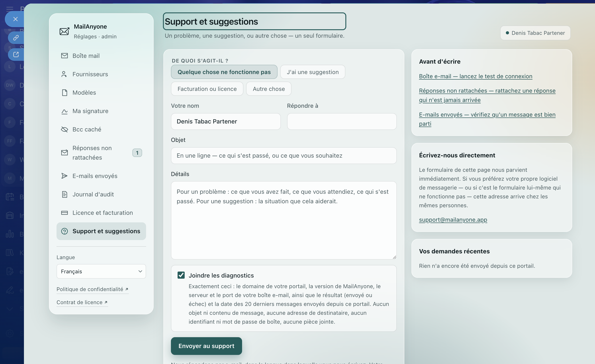595x364 pixels.
Task: Click the warehouse icon in the background sidebar
Action: [10, 215]
